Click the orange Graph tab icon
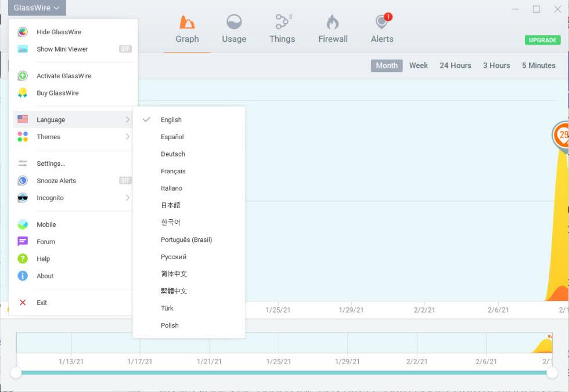 (187, 21)
